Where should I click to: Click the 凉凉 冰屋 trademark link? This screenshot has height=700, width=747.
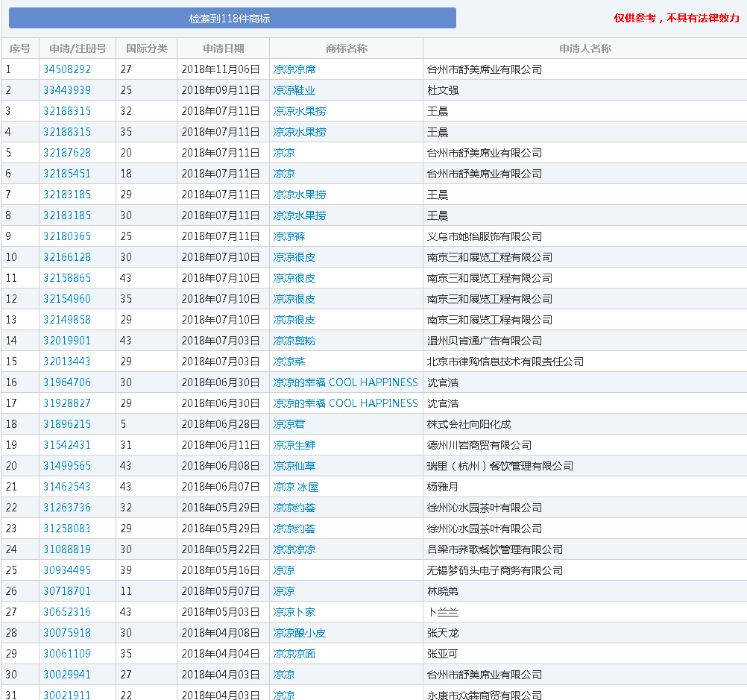[295, 487]
